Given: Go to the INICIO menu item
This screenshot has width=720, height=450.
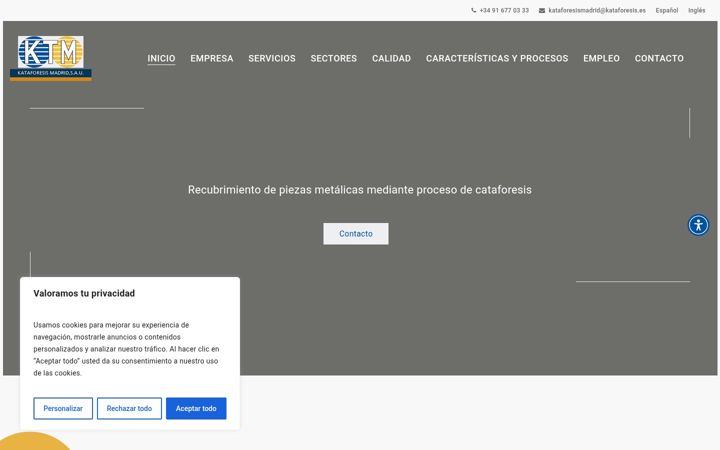Looking at the screenshot, I should (161, 58).
